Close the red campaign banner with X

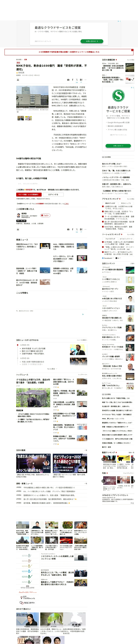pyautogui.click(x=132, y=50)
